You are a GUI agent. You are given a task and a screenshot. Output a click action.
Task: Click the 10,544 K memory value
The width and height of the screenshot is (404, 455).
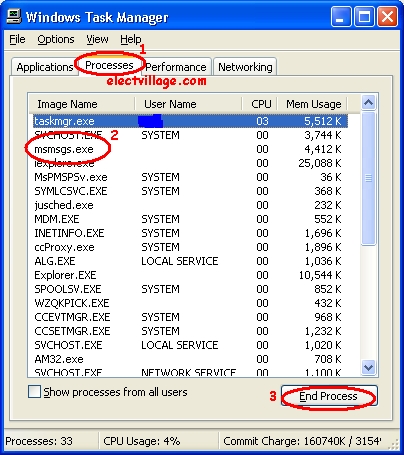tap(320, 275)
